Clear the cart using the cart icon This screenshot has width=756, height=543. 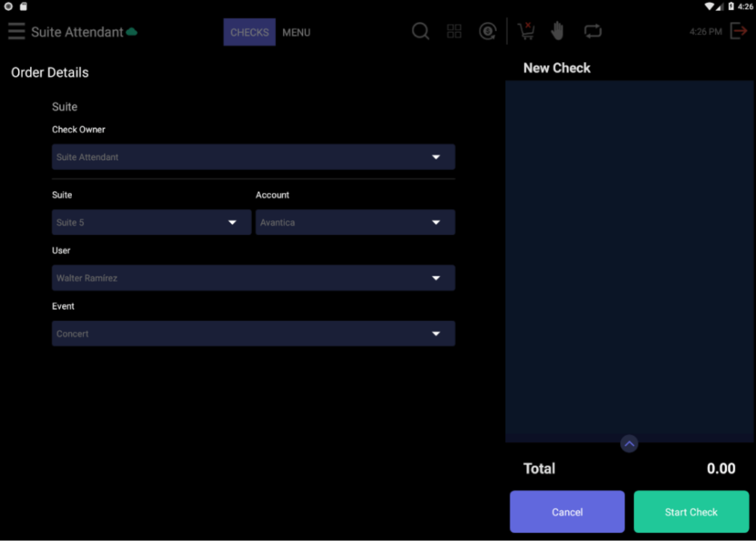point(526,31)
